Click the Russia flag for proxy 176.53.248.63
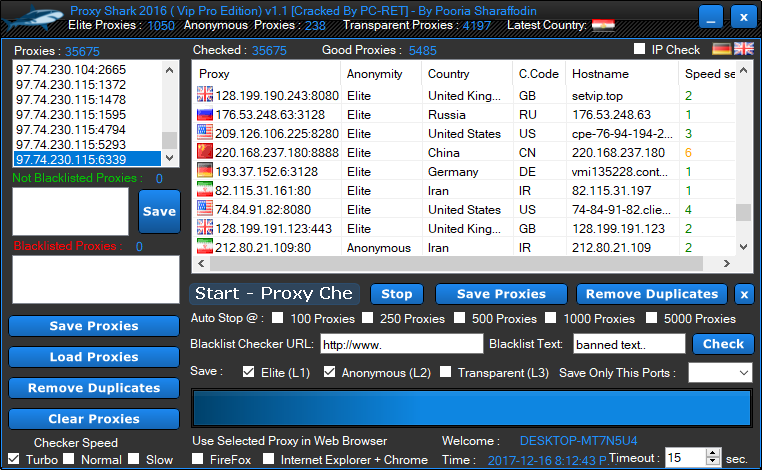This screenshot has height=470, width=762. pos(205,115)
